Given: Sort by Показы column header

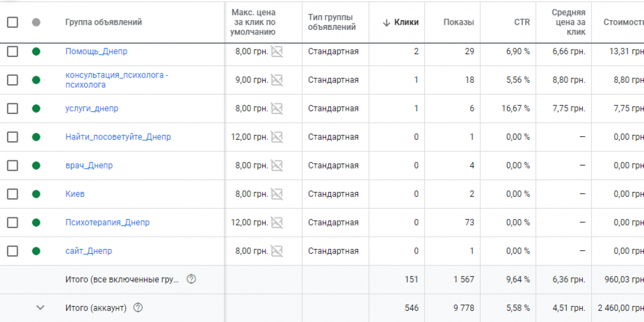Looking at the screenshot, I should (x=459, y=23).
